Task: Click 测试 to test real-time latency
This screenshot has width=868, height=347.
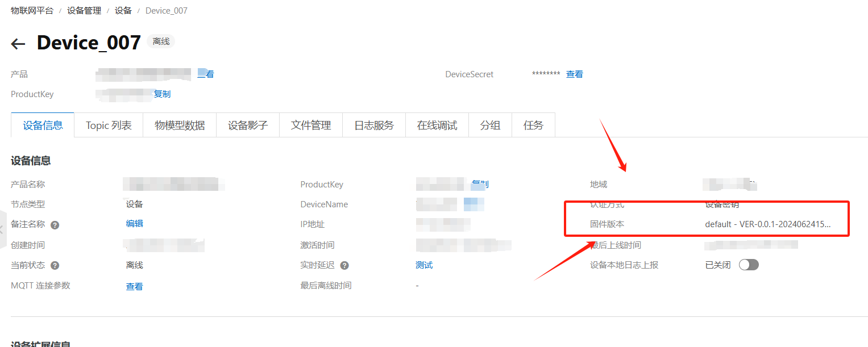Action: (x=424, y=265)
